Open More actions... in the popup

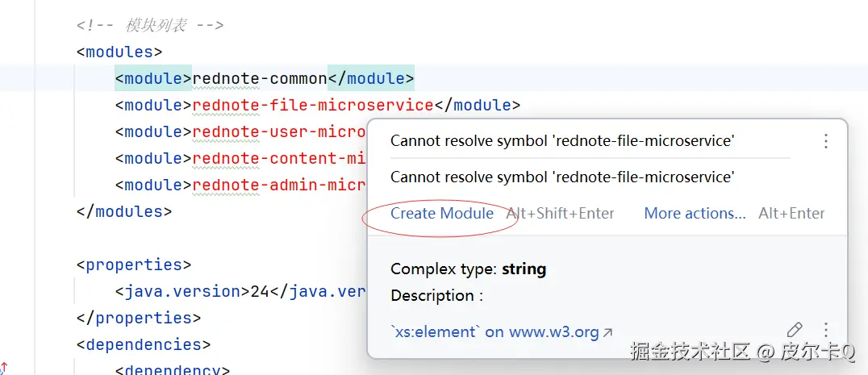pos(695,214)
